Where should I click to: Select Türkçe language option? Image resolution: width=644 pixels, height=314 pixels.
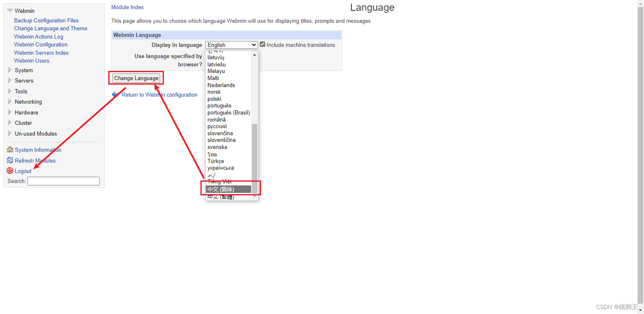pos(229,161)
